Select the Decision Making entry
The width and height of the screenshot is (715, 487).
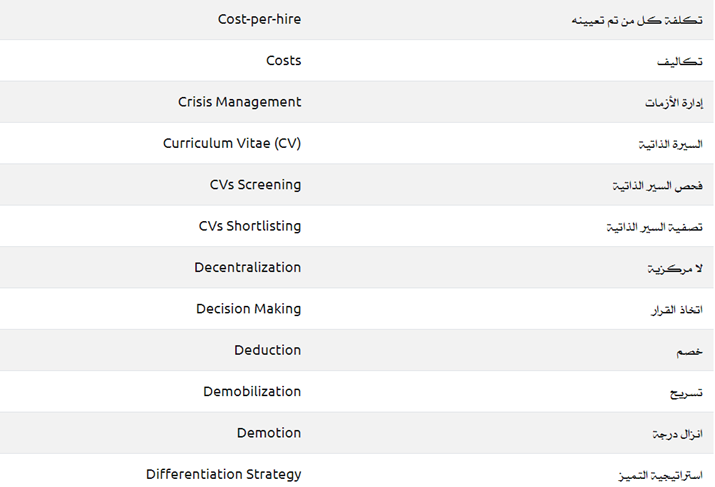pos(248,309)
